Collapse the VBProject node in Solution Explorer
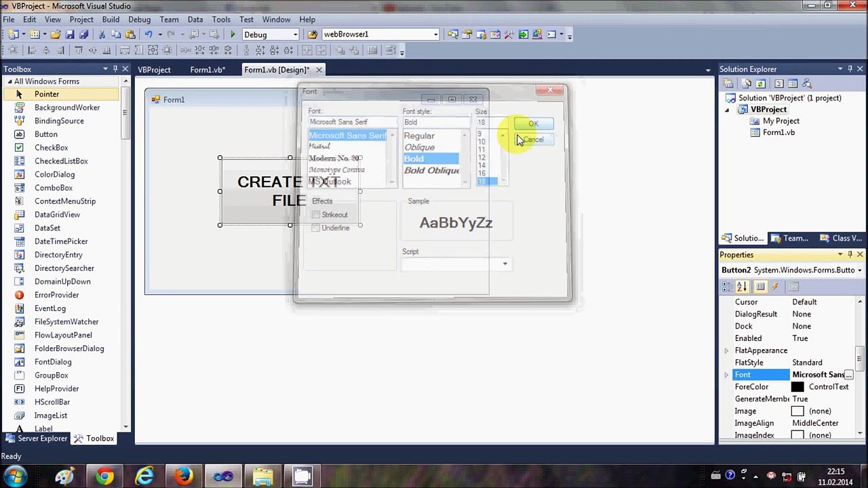 pyautogui.click(x=727, y=109)
